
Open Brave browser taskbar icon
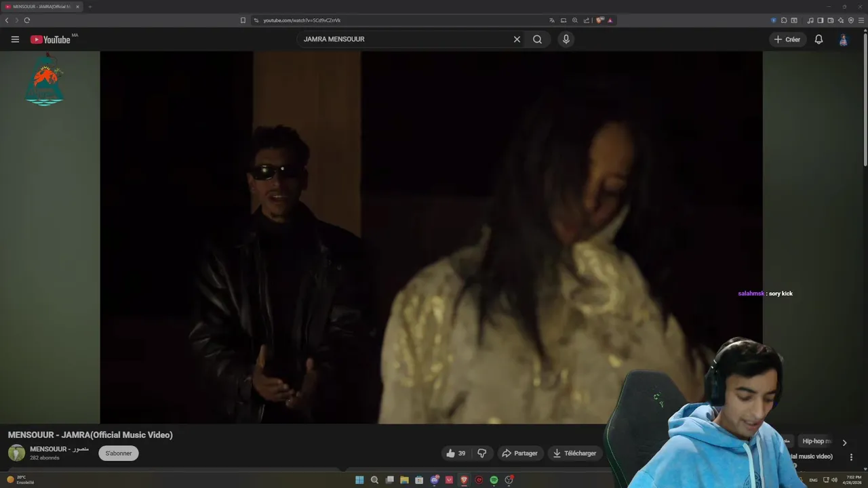click(x=464, y=480)
